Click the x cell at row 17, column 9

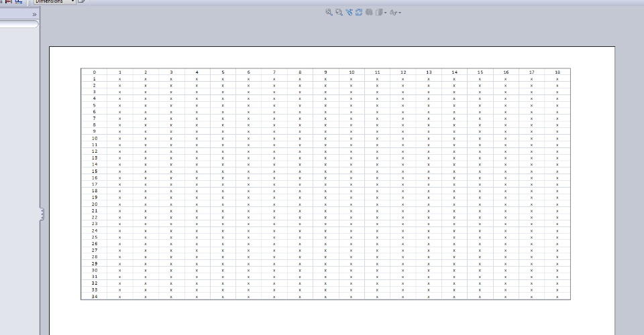[x=326, y=184]
